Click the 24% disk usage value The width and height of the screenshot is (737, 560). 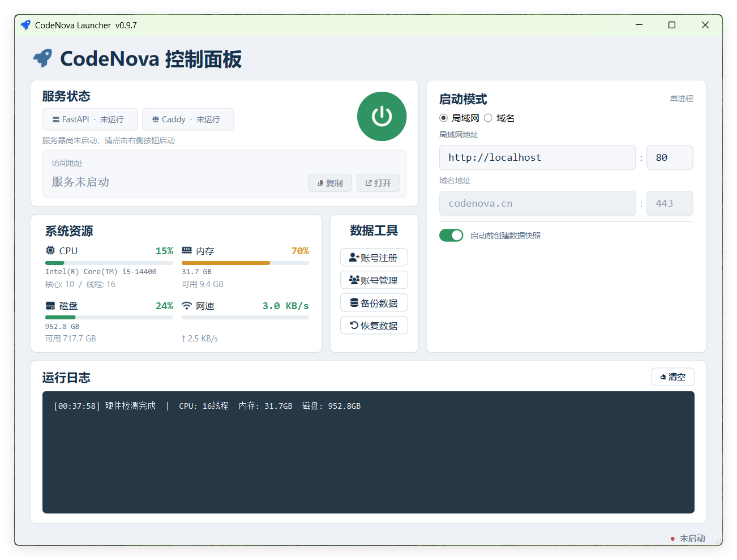(x=164, y=306)
